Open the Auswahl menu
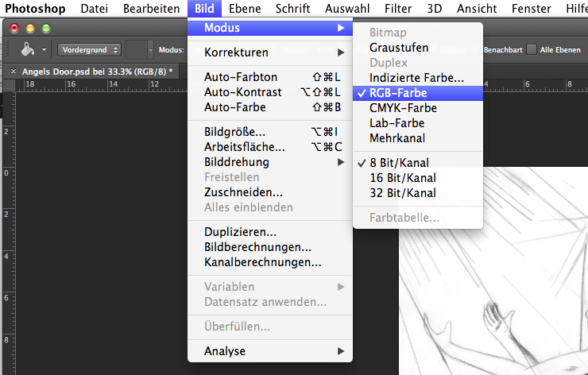This screenshot has width=588, height=375. [347, 8]
